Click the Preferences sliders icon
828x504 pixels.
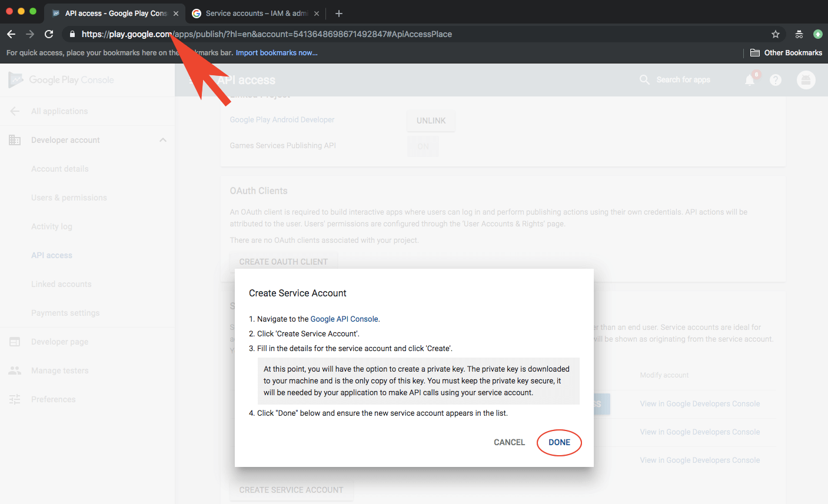[x=15, y=399]
